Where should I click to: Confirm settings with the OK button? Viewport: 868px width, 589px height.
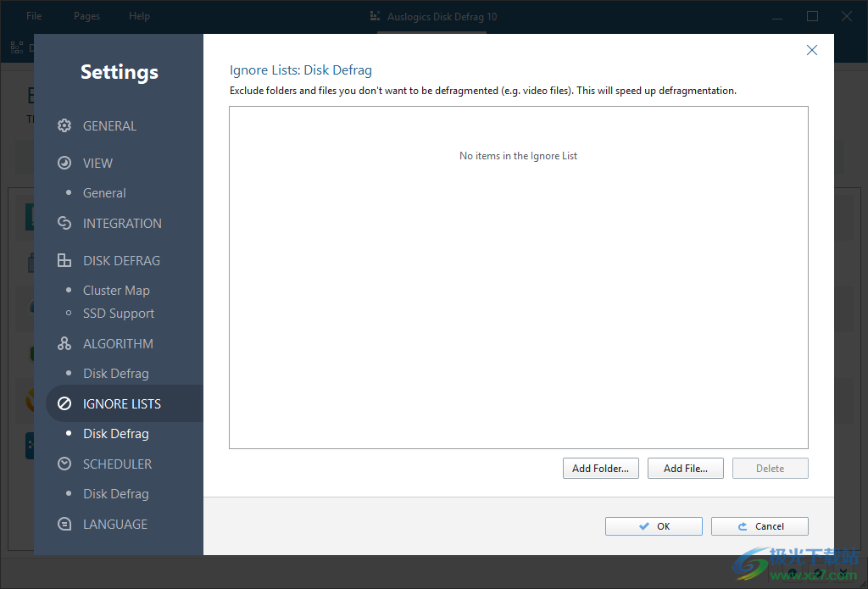654,526
